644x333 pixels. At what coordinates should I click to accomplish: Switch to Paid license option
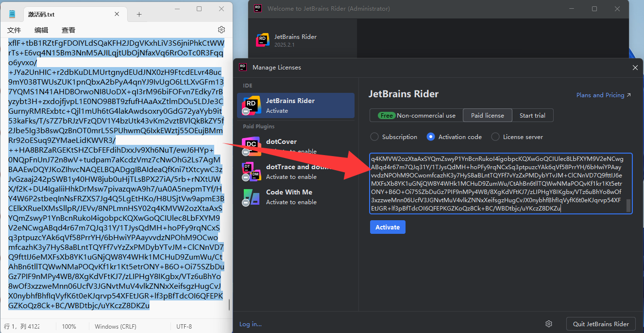pyautogui.click(x=488, y=116)
